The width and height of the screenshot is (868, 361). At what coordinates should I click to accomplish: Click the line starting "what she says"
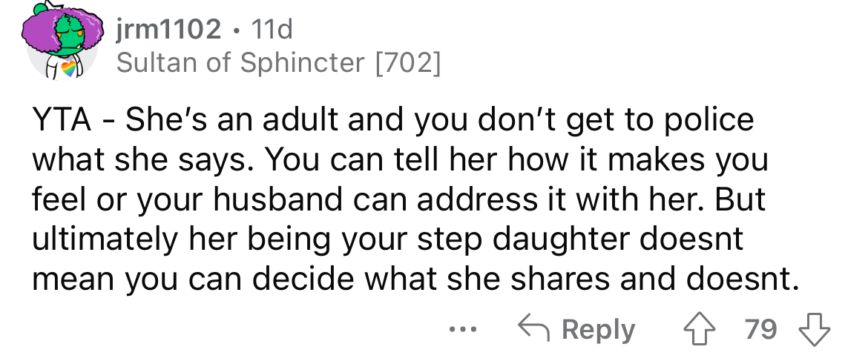(400, 160)
